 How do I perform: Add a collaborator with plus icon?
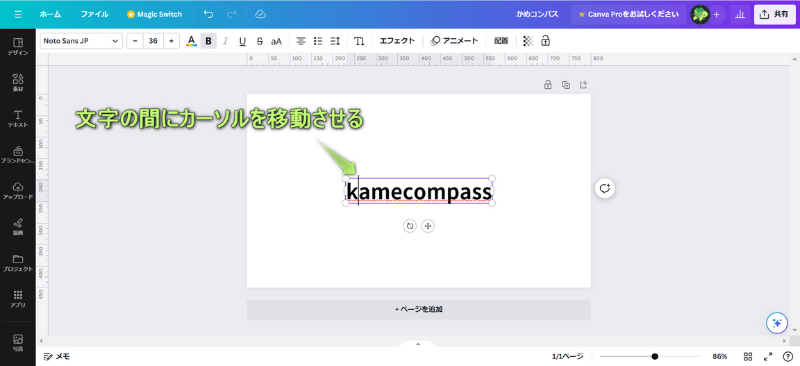pos(716,14)
